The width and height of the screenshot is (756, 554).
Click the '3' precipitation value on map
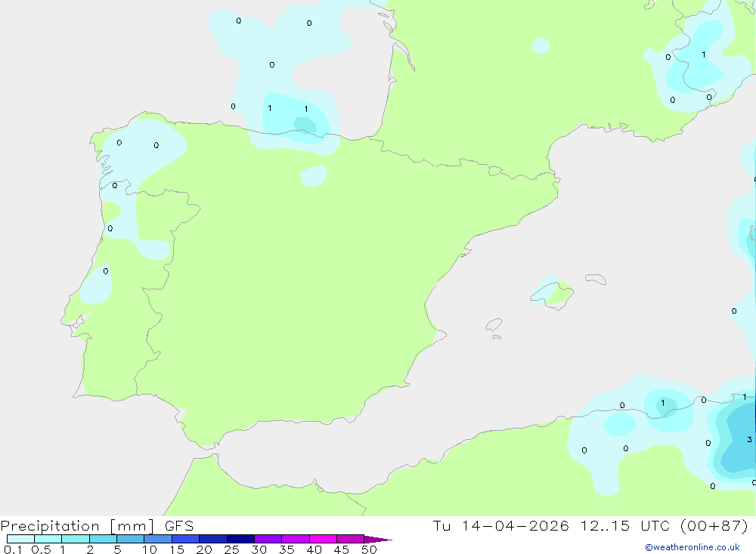pyautogui.click(x=749, y=439)
